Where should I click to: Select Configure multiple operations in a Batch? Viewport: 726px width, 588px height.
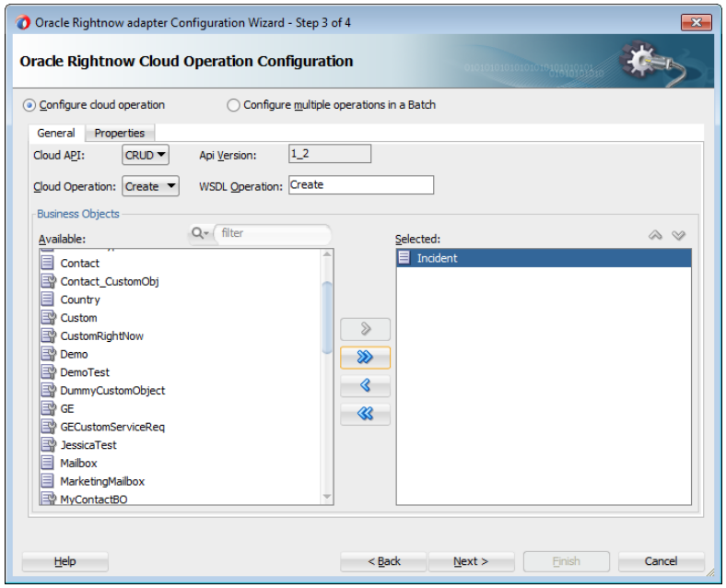(x=233, y=105)
